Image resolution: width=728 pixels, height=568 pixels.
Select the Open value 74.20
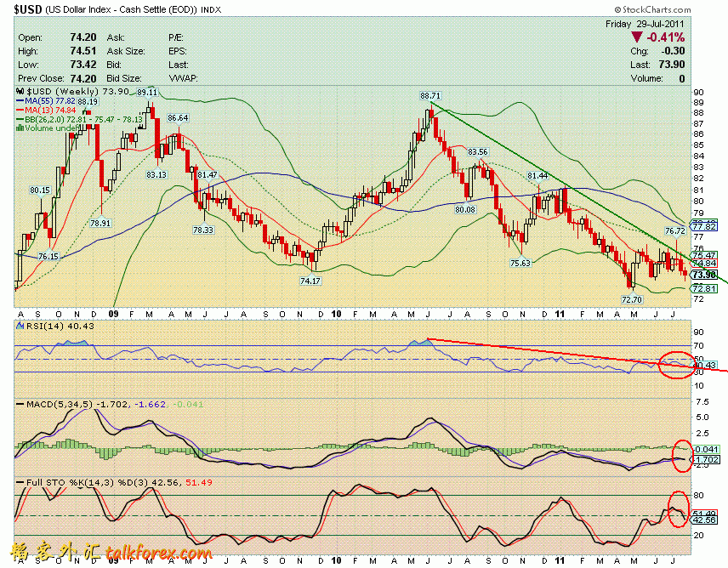click(x=83, y=37)
